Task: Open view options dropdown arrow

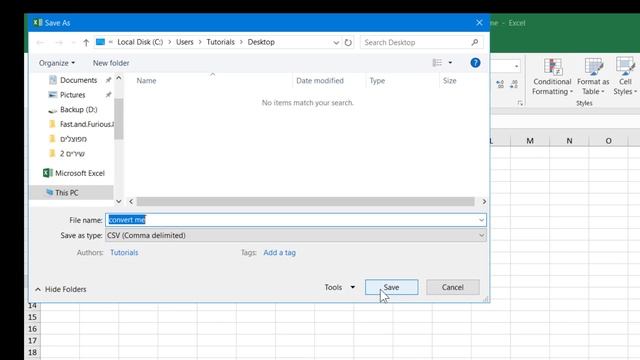Action: click(450, 62)
